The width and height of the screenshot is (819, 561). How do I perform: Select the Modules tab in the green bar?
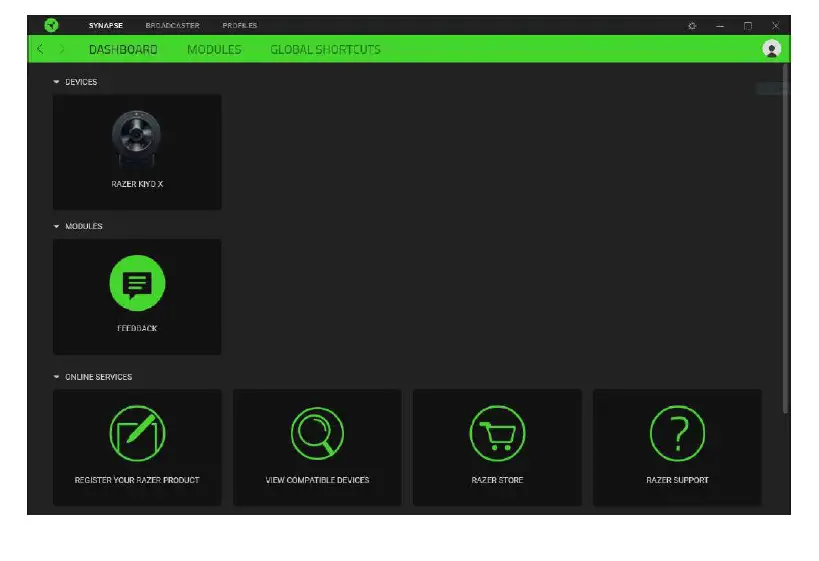pyautogui.click(x=214, y=50)
